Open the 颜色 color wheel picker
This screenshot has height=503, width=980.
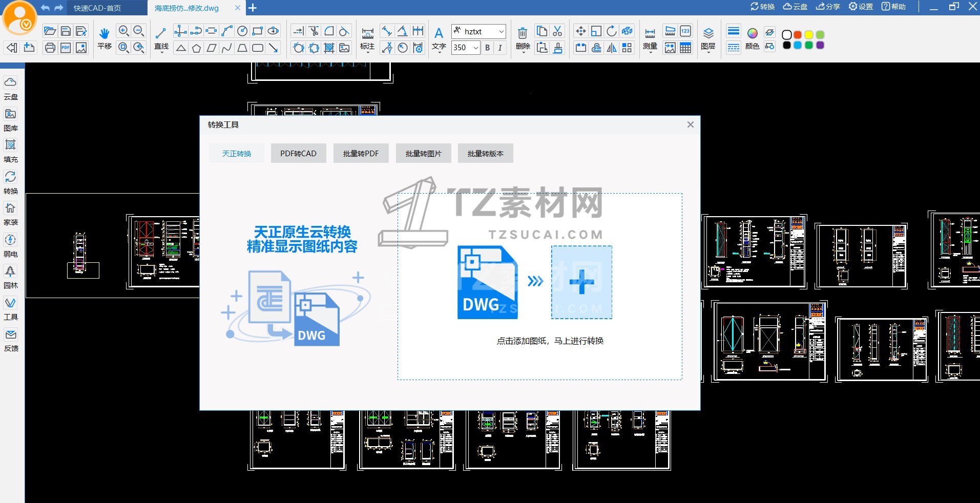coord(752,39)
